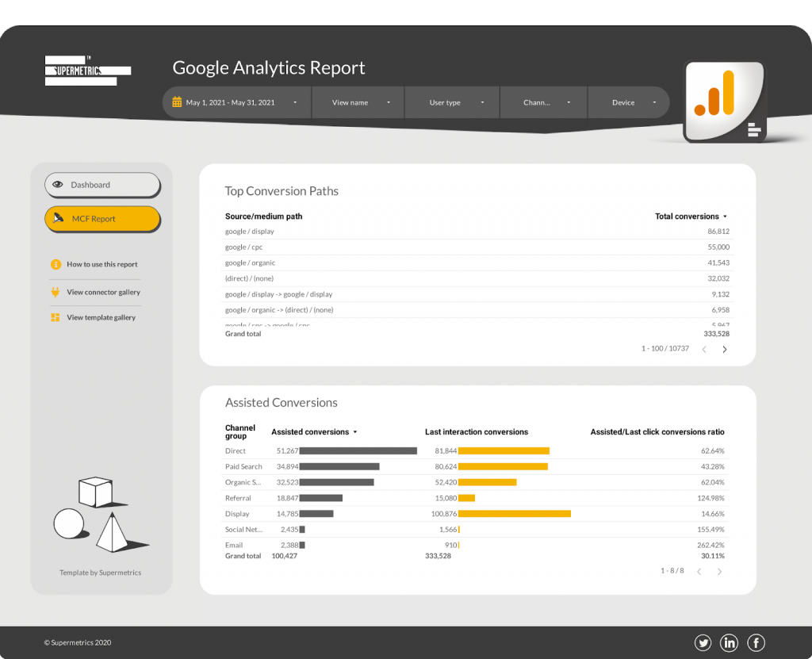The image size is (812, 659).
Task: Click the 86,812 total conversions value
Action: (x=718, y=232)
